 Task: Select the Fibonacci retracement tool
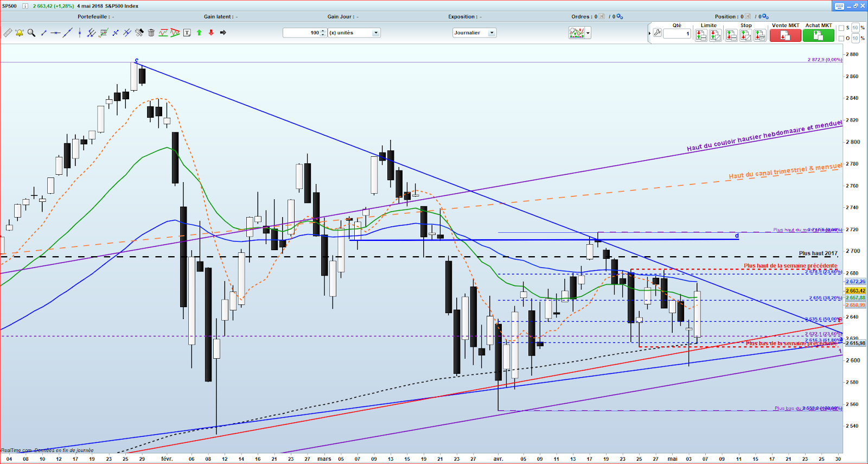103,33
